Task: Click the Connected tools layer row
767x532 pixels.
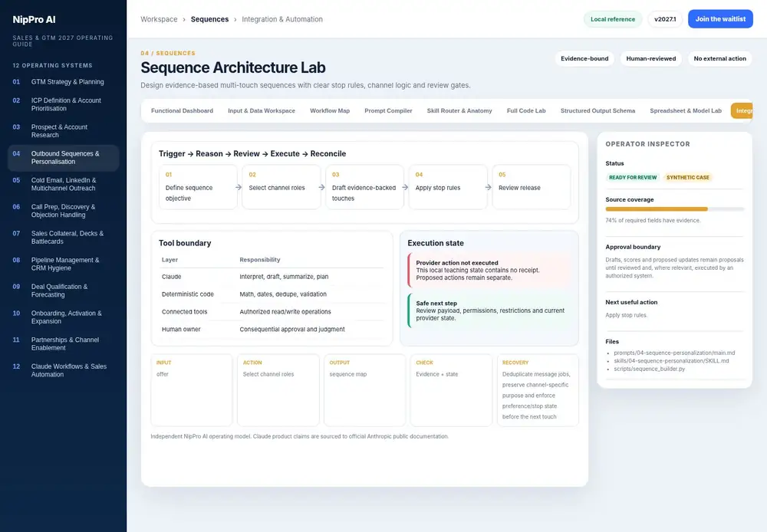Action: click(x=272, y=312)
